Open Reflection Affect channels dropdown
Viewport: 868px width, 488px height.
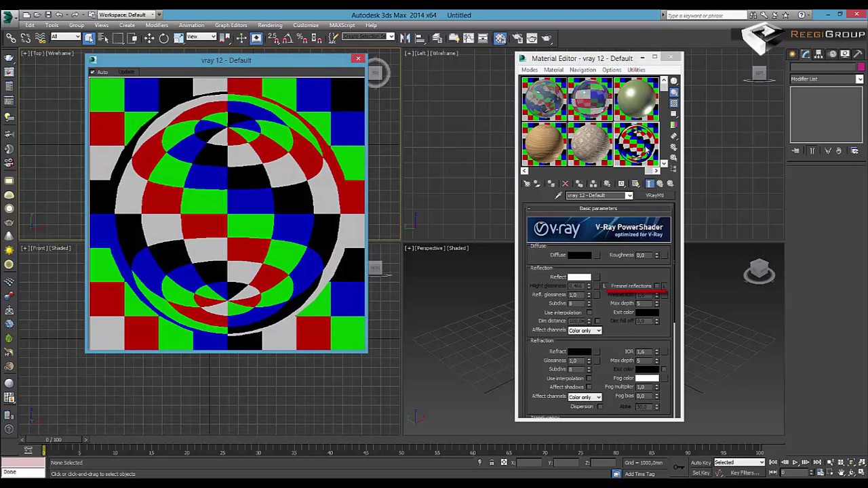tap(585, 331)
